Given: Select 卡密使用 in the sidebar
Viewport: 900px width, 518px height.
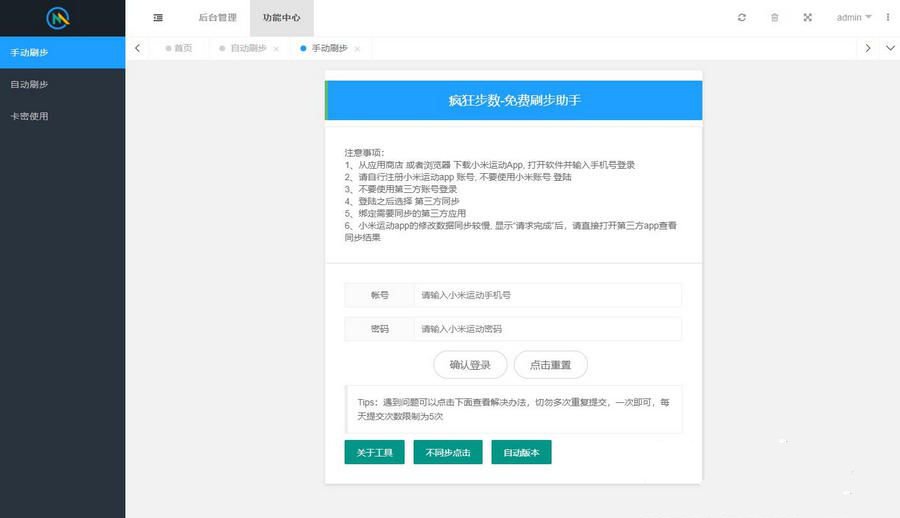Looking at the screenshot, I should [63, 116].
